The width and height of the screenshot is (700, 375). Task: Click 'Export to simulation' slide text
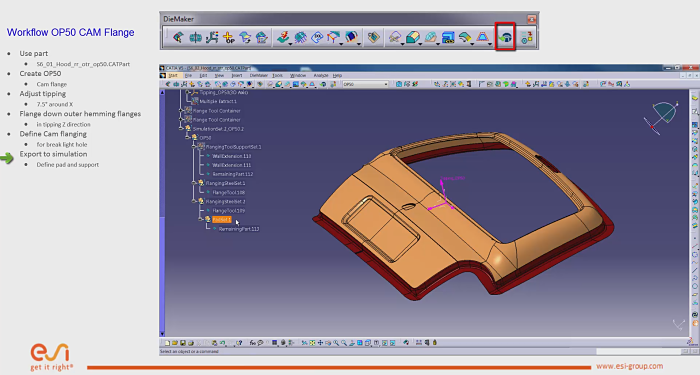tap(53, 154)
